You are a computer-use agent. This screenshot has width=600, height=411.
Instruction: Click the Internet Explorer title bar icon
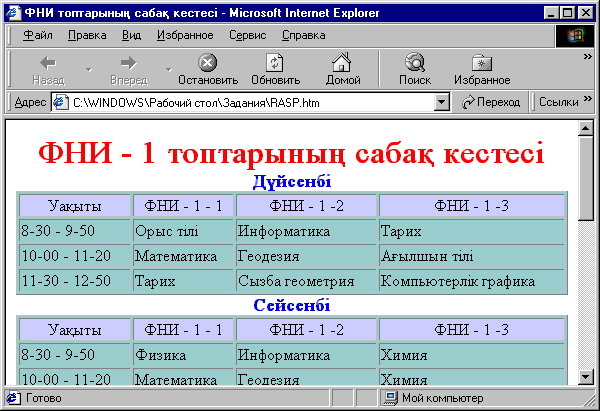pos(13,13)
